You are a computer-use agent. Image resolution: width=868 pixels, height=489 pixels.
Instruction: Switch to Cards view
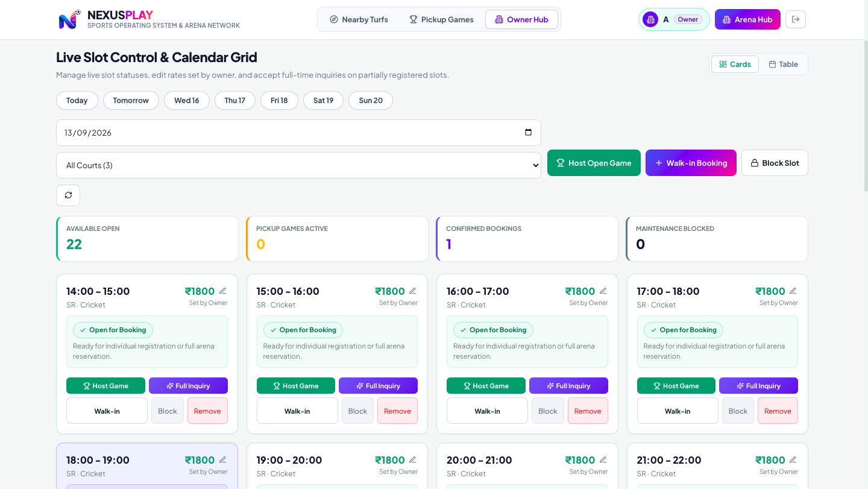coord(735,64)
